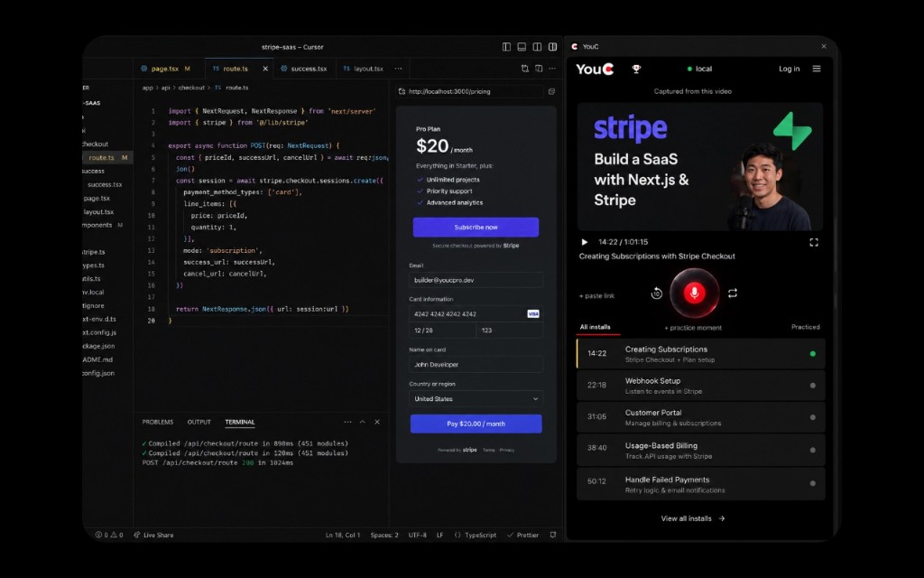Close the terminal panel
Viewport: 924px width, 578px height.
pos(377,422)
